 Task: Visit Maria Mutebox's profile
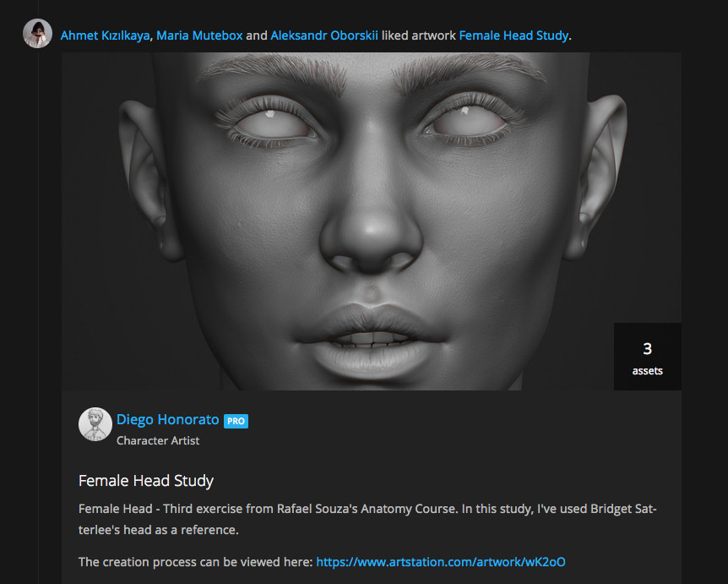(x=199, y=35)
